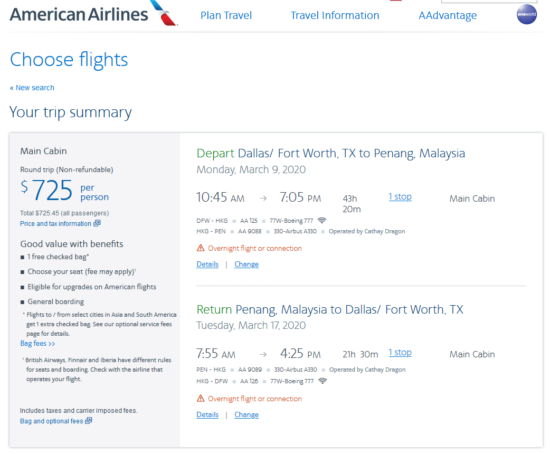Change the return Penang to Dallas flight
Image resolution: width=550 pixels, height=454 pixels.
(246, 415)
